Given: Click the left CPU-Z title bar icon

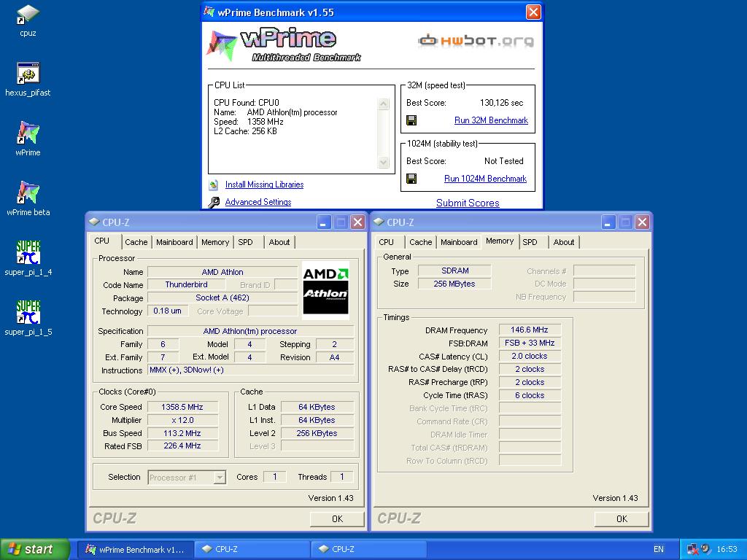Looking at the screenshot, I should point(94,222).
